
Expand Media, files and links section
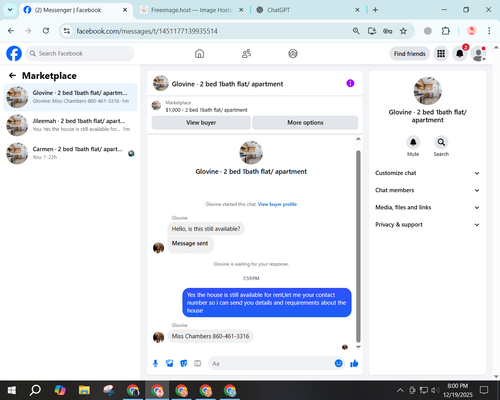(x=427, y=207)
